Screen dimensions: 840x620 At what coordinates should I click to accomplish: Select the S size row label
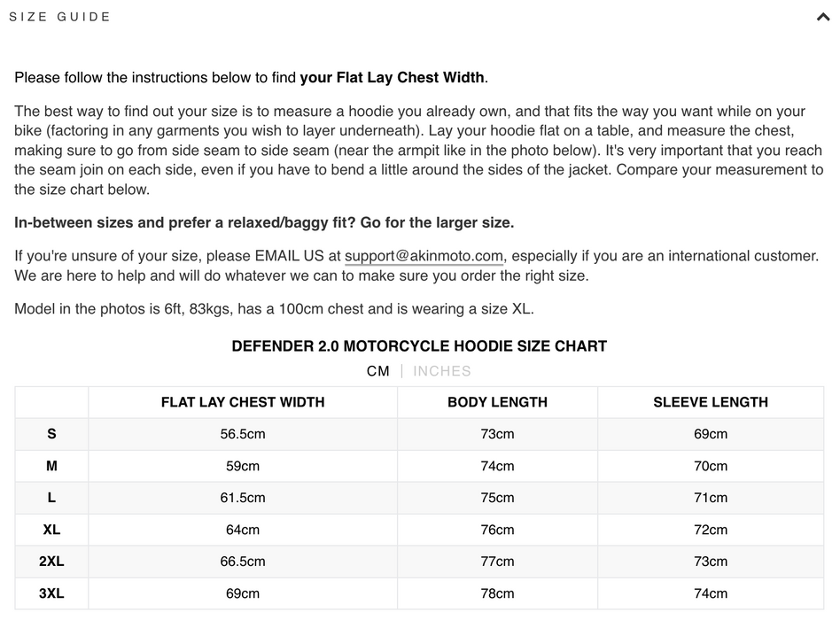click(x=51, y=434)
